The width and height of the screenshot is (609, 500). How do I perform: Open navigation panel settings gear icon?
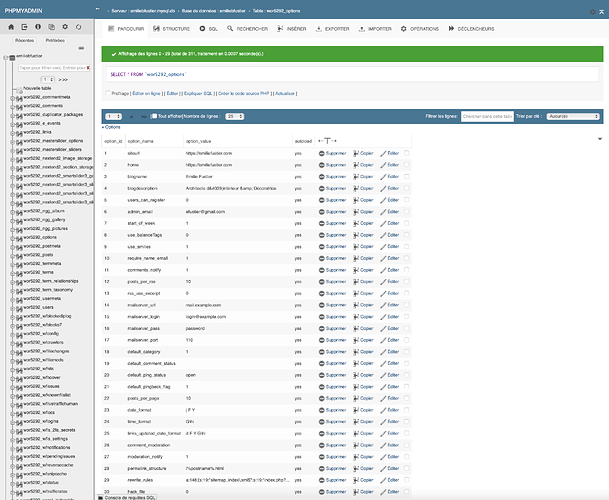(x=65, y=27)
